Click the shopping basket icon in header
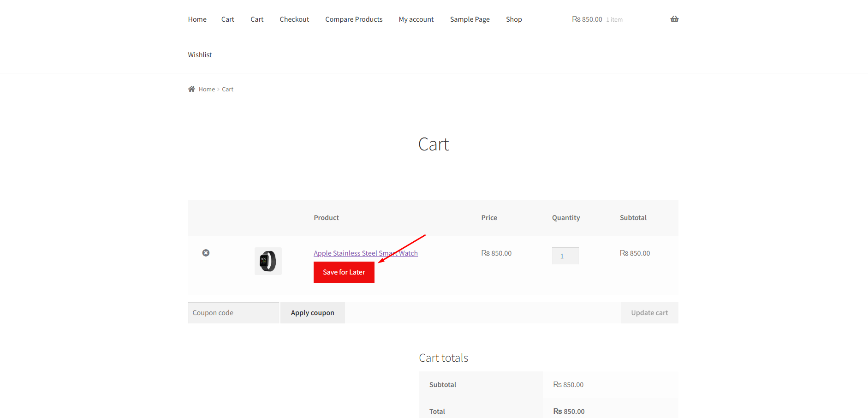868x418 pixels. [674, 19]
